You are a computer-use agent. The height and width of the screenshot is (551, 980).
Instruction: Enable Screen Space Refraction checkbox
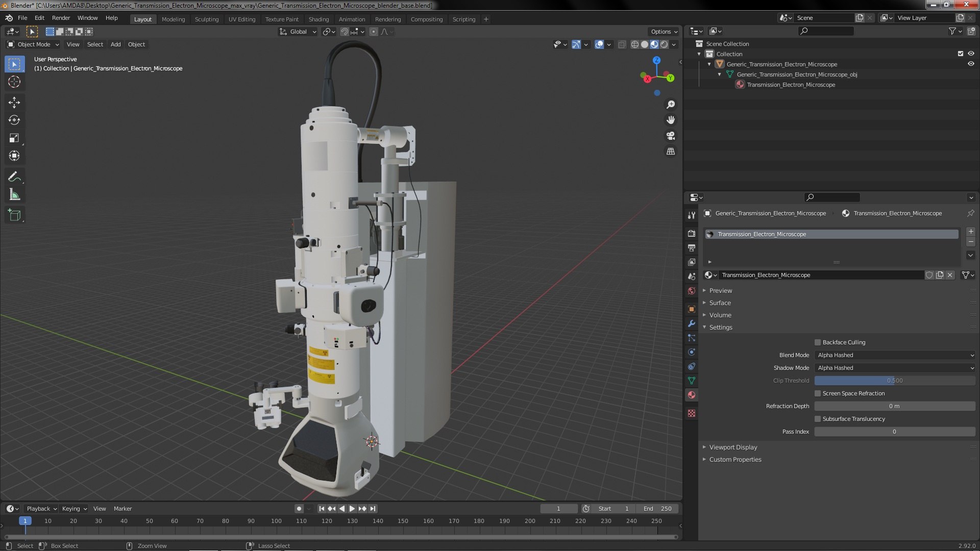pyautogui.click(x=818, y=393)
